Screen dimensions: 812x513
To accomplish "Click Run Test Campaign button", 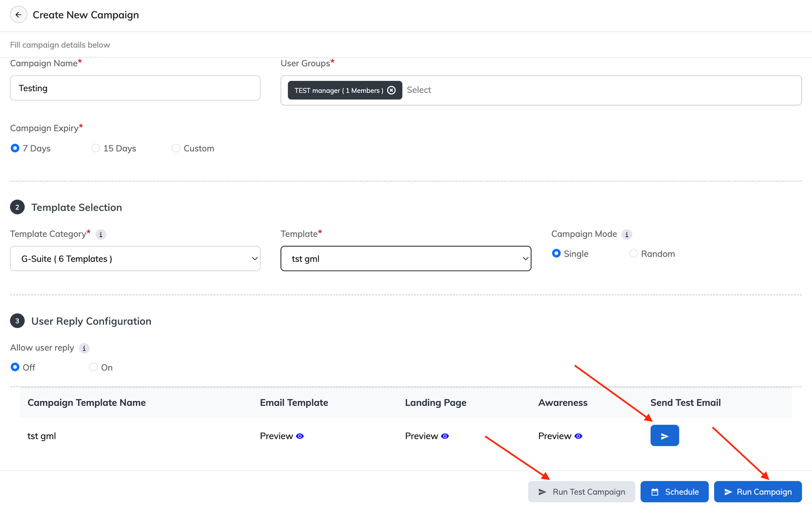I will (x=581, y=492).
